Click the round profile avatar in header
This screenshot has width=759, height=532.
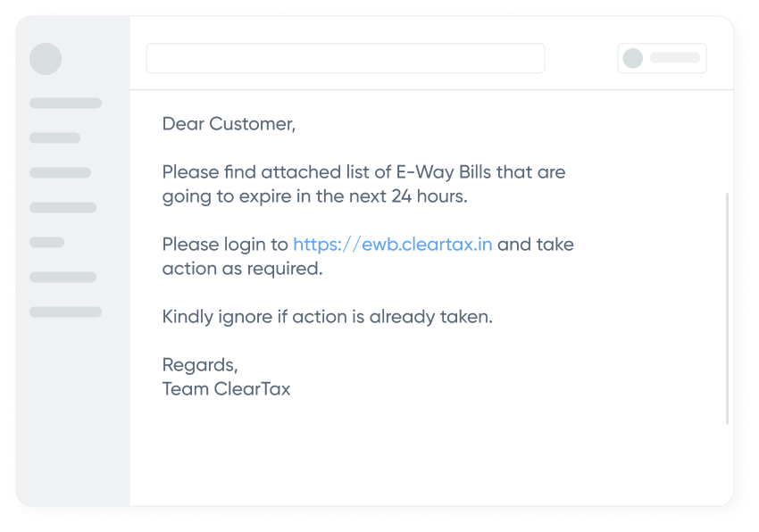click(x=633, y=58)
